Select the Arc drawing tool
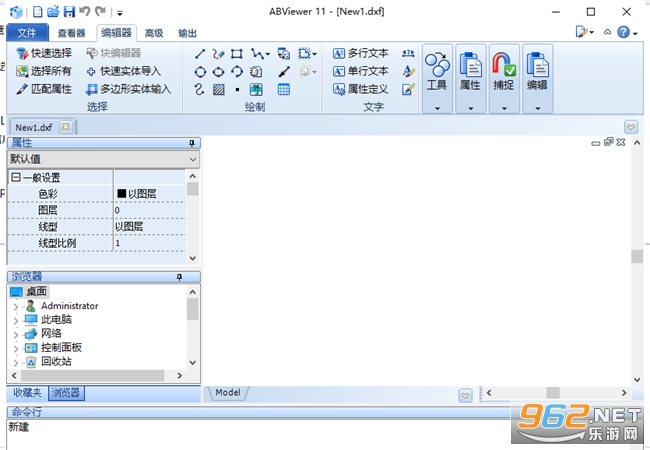The height and width of the screenshot is (450, 650). click(x=237, y=72)
